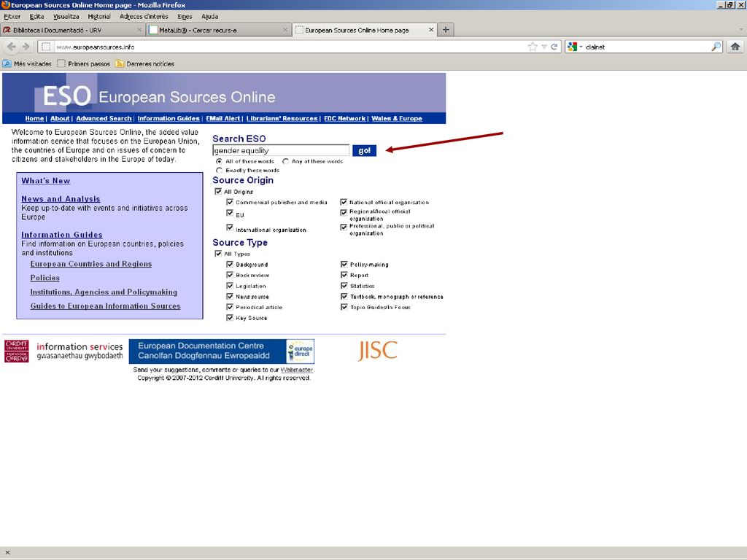Viewport: 747px width, 560px height.
Task: Toggle National official organisation checkbox
Action: point(344,202)
